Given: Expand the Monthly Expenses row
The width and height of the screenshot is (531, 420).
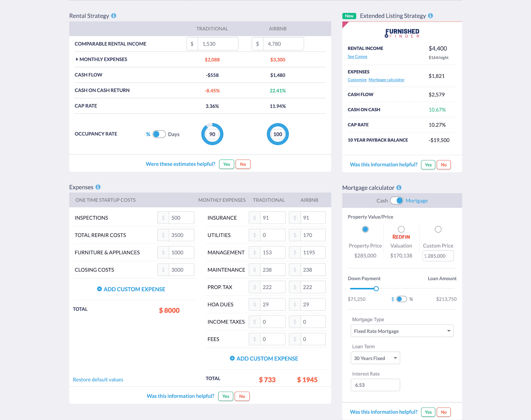Looking at the screenshot, I should pyautogui.click(x=77, y=59).
